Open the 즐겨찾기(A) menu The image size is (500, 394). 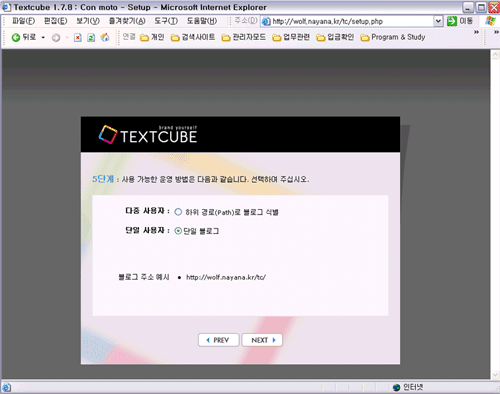click(127, 21)
